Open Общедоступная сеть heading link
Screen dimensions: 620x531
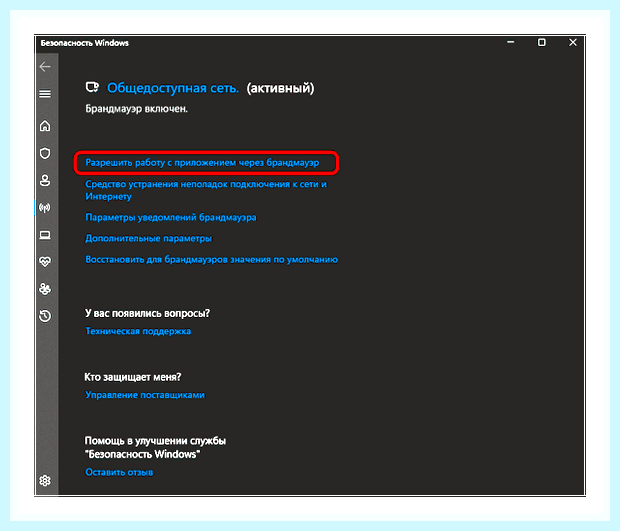click(173, 88)
